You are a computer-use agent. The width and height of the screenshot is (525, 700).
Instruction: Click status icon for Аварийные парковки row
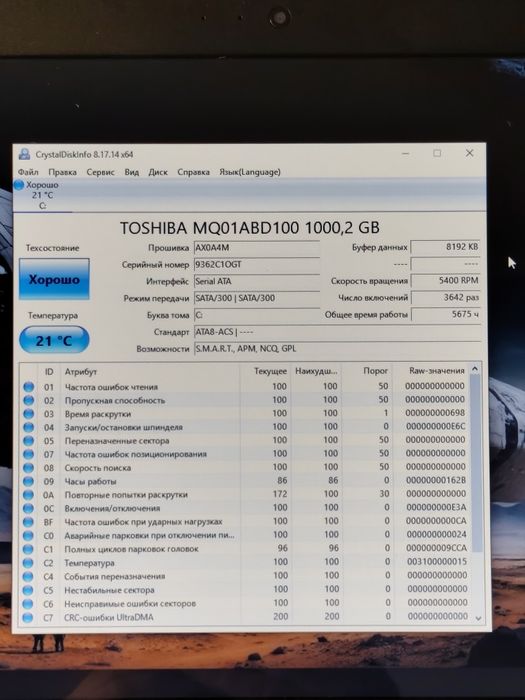(29, 535)
